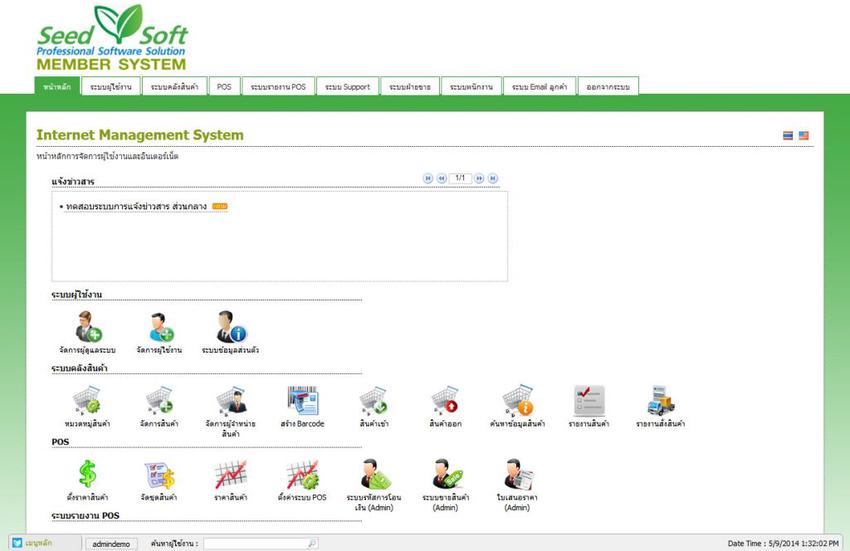Open the ระบบฝ่ายขาย tab

pos(410,86)
